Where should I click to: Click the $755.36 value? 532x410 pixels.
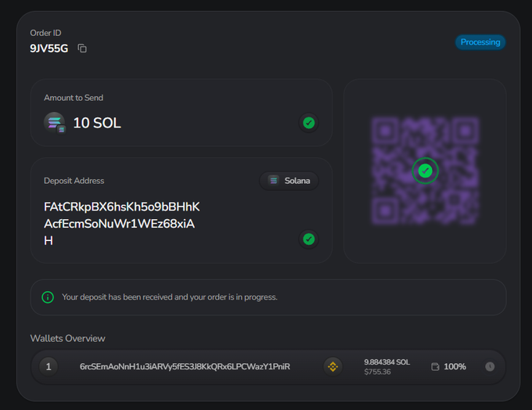coord(377,372)
